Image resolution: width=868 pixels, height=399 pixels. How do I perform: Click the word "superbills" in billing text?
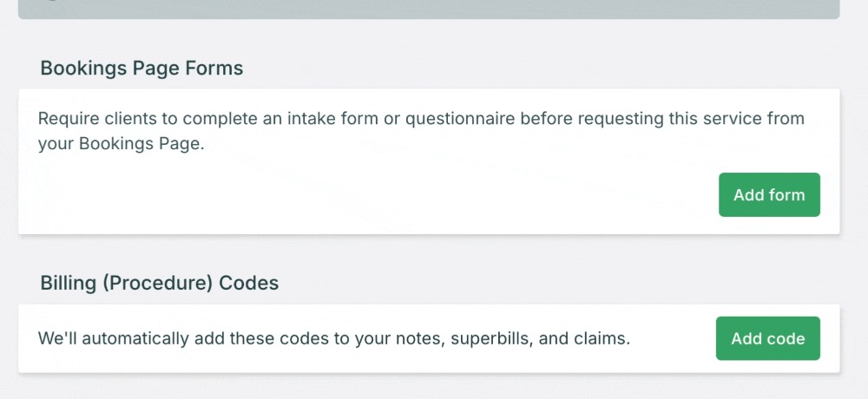coord(490,338)
